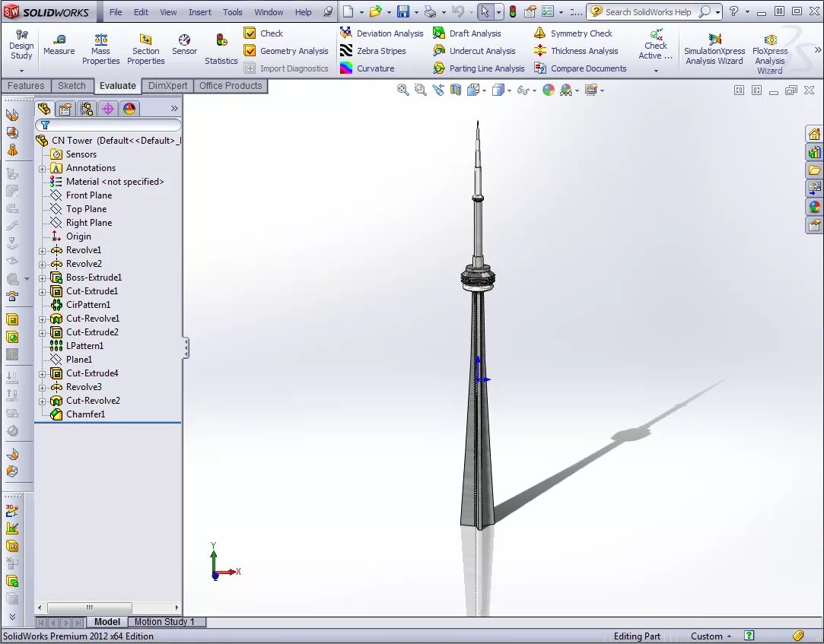The image size is (824, 644).
Task: Open the Insert menu
Action: point(199,12)
